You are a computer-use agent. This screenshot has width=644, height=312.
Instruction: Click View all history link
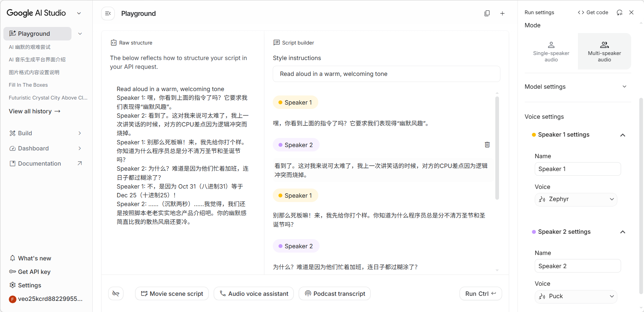pos(34,111)
